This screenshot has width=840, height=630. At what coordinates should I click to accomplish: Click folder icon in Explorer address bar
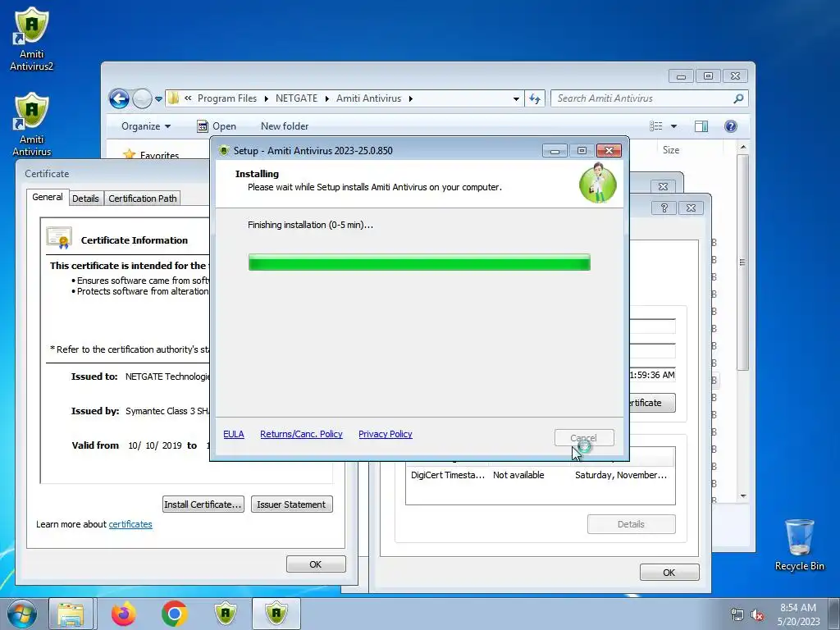pos(174,98)
